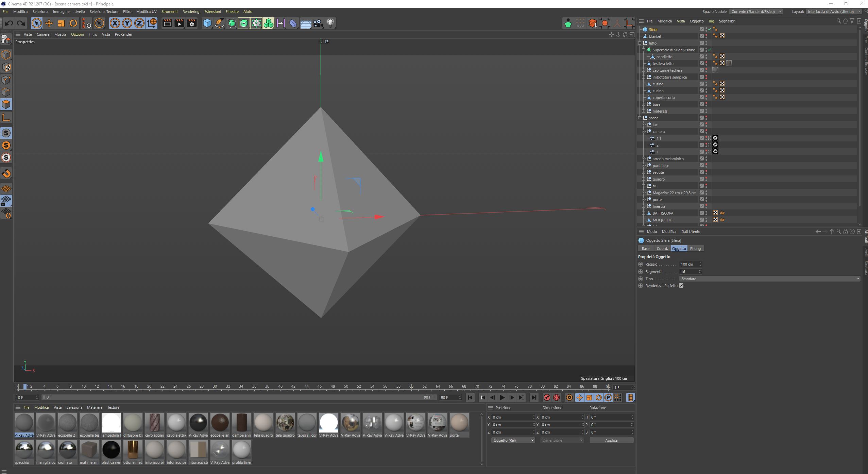The width and height of the screenshot is (868, 474).
Task: Click the Applica button
Action: 611,440
